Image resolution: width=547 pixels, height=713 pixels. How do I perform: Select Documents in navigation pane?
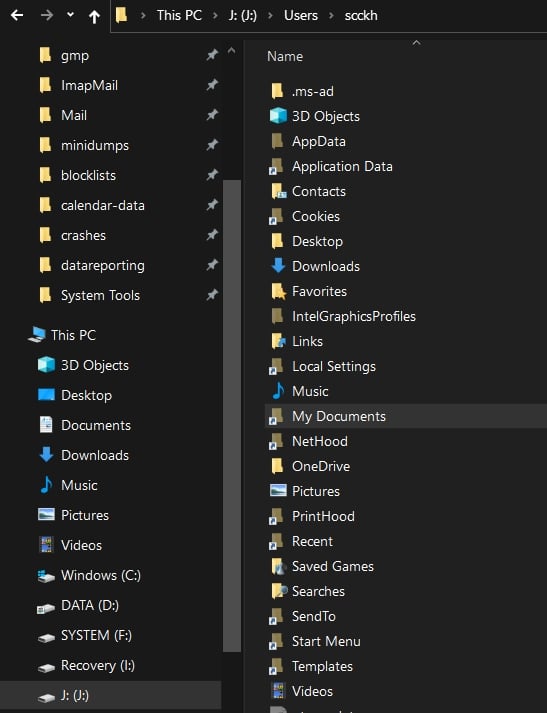[x=95, y=426]
